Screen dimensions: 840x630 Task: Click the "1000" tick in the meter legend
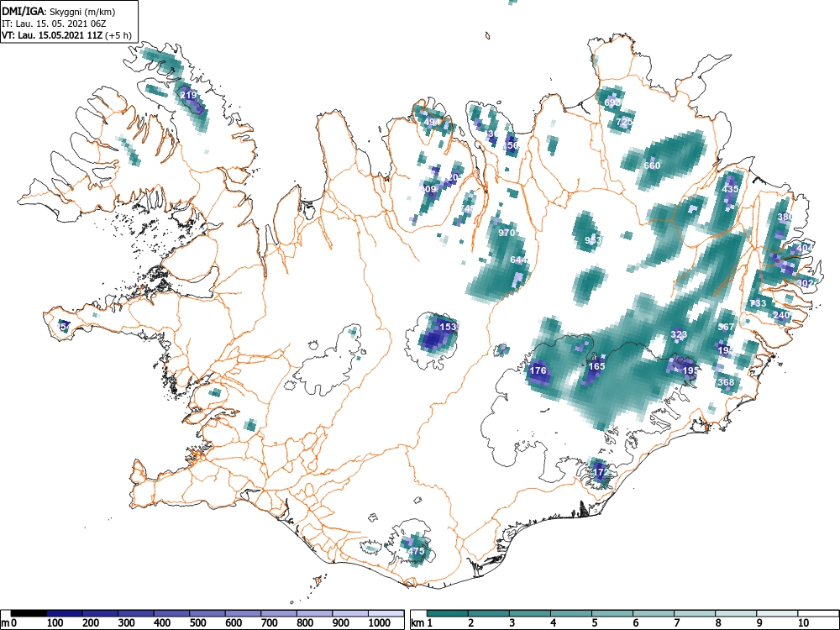(x=381, y=623)
